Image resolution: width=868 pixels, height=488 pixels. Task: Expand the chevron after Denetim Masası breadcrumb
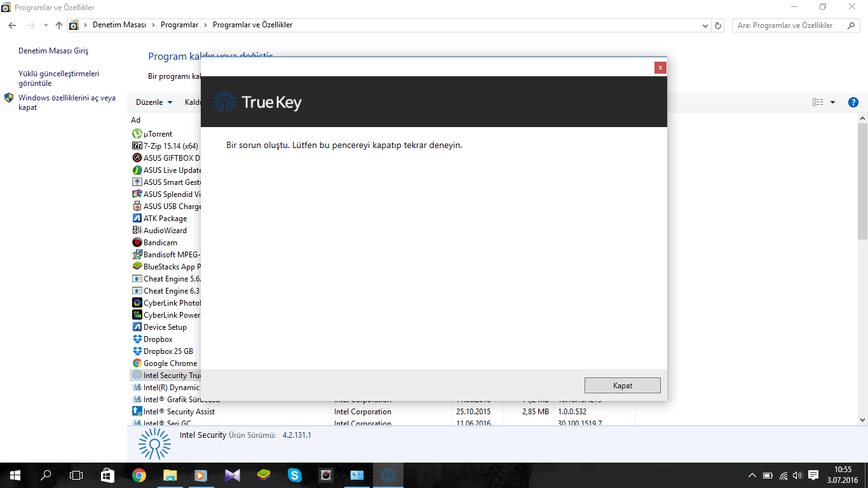153,25
